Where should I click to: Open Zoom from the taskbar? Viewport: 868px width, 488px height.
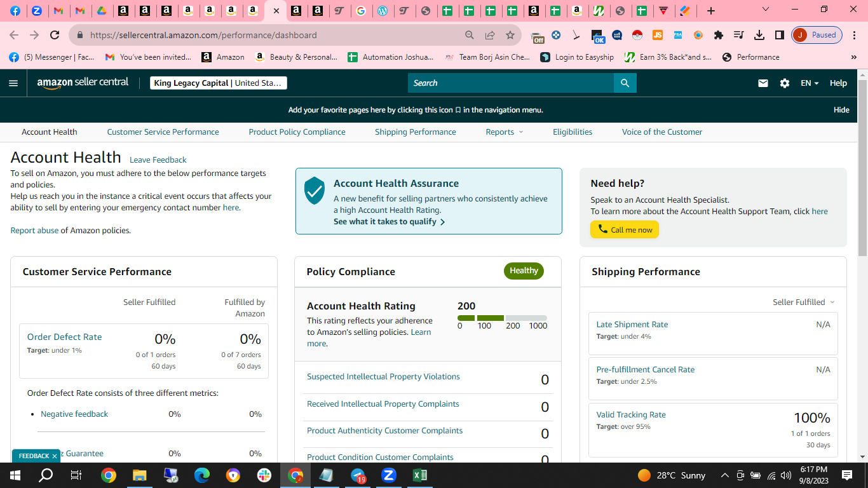(x=388, y=475)
